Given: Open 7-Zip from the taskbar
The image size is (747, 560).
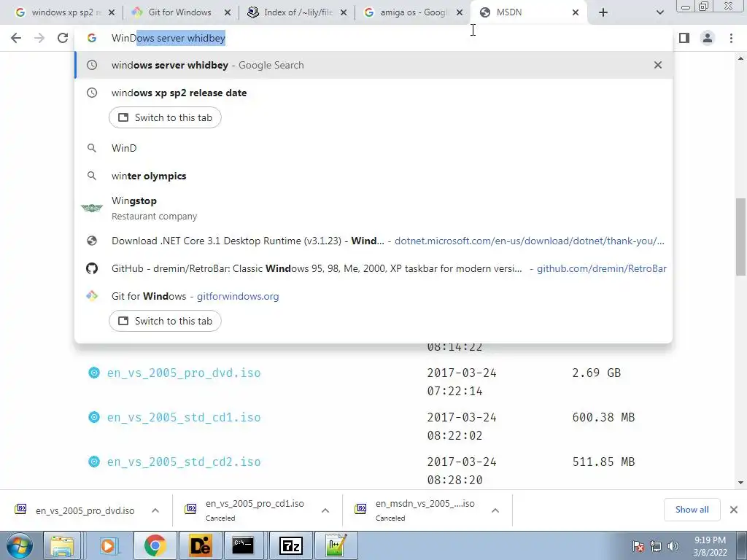Looking at the screenshot, I should pyautogui.click(x=290, y=545).
